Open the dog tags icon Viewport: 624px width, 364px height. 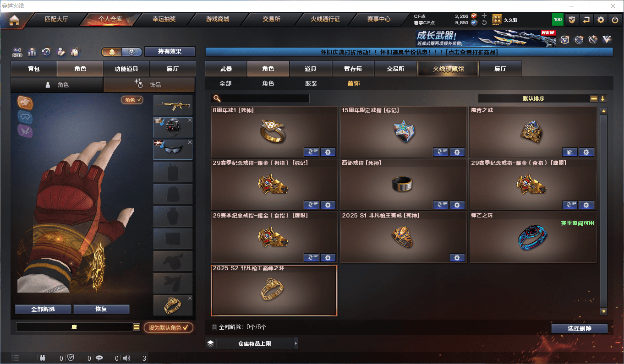coord(76,52)
